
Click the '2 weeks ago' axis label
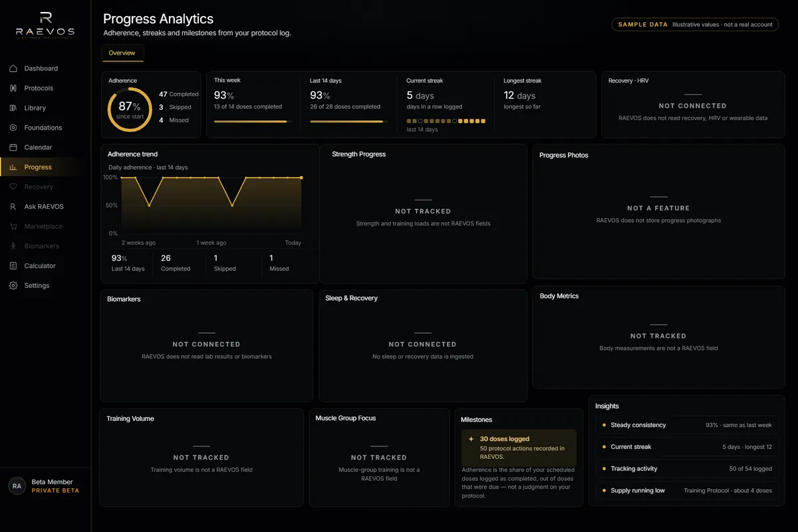coord(138,243)
